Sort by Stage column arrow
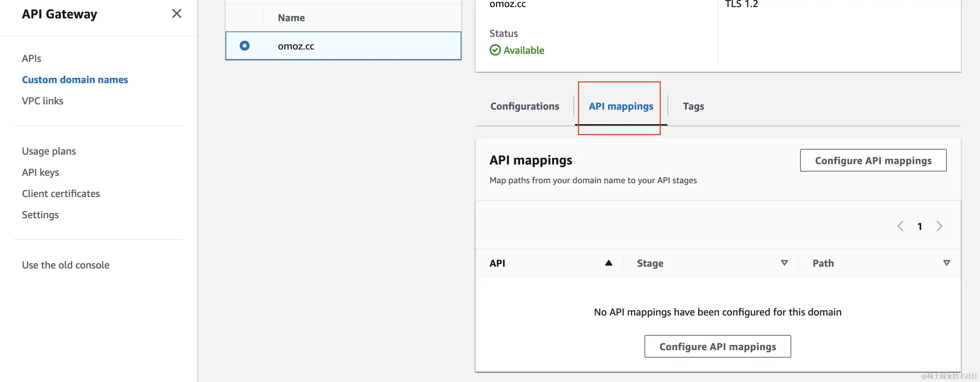Screen dimensions: 980x382 [x=784, y=263]
